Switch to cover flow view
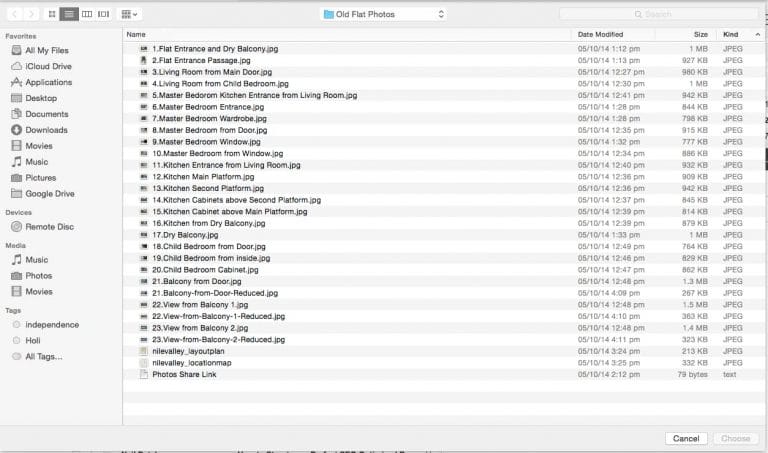Image resolution: width=768 pixels, height=453 pixels. 103,14
